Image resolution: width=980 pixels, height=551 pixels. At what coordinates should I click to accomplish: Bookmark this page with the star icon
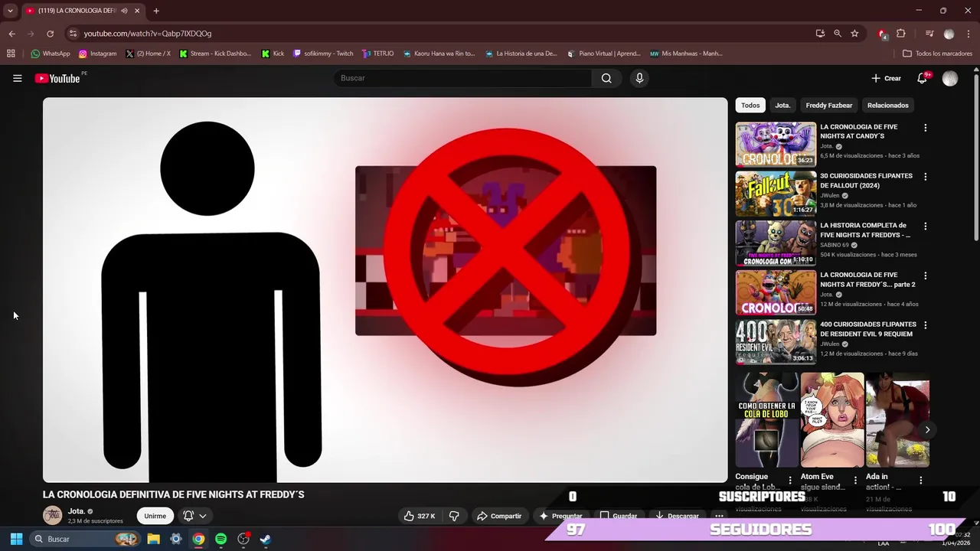854,34
